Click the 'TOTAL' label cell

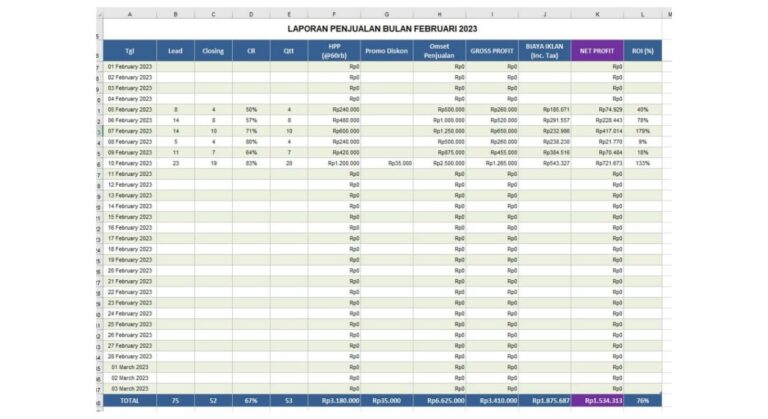pos(129,400)
